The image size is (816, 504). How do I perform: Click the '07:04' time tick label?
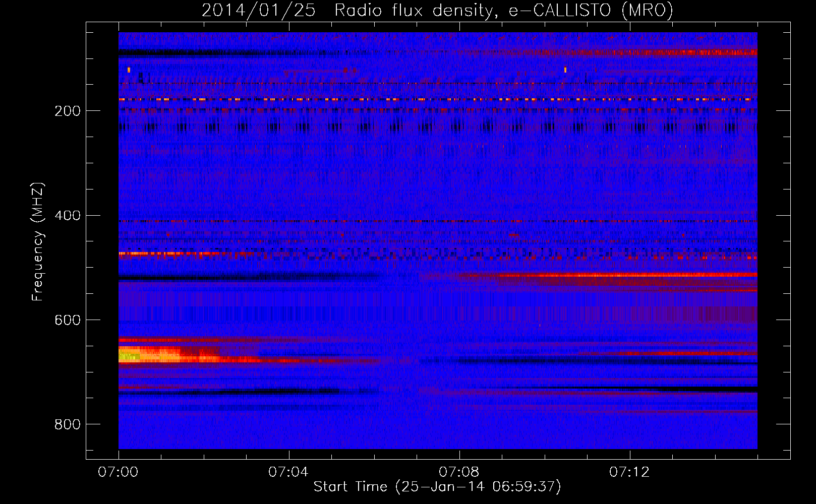288,472
